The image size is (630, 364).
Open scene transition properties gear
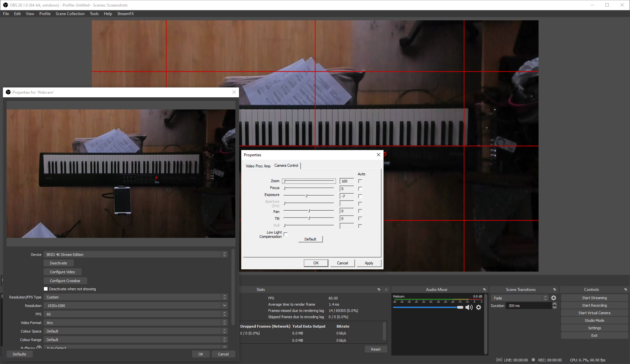pos(554,298)
